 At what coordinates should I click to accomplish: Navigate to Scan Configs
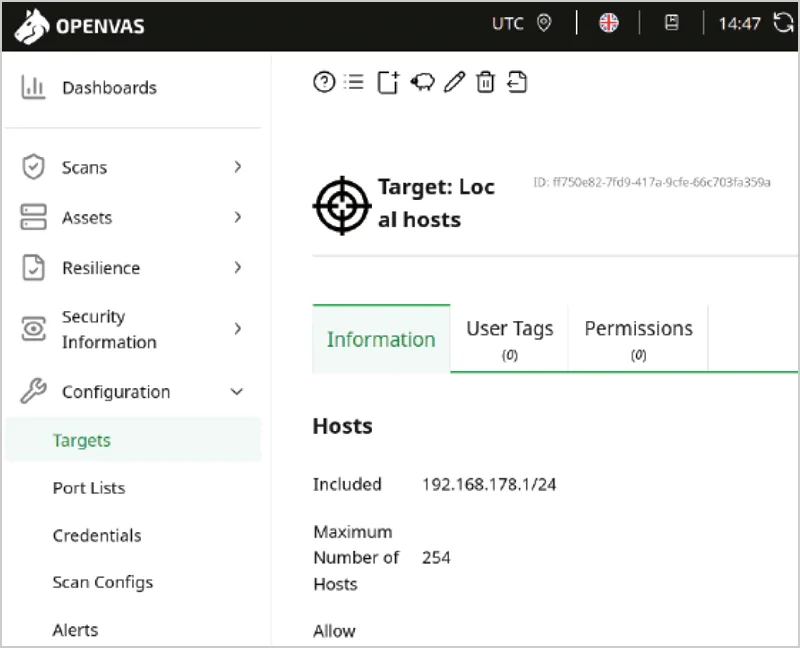tap(102, 582)
